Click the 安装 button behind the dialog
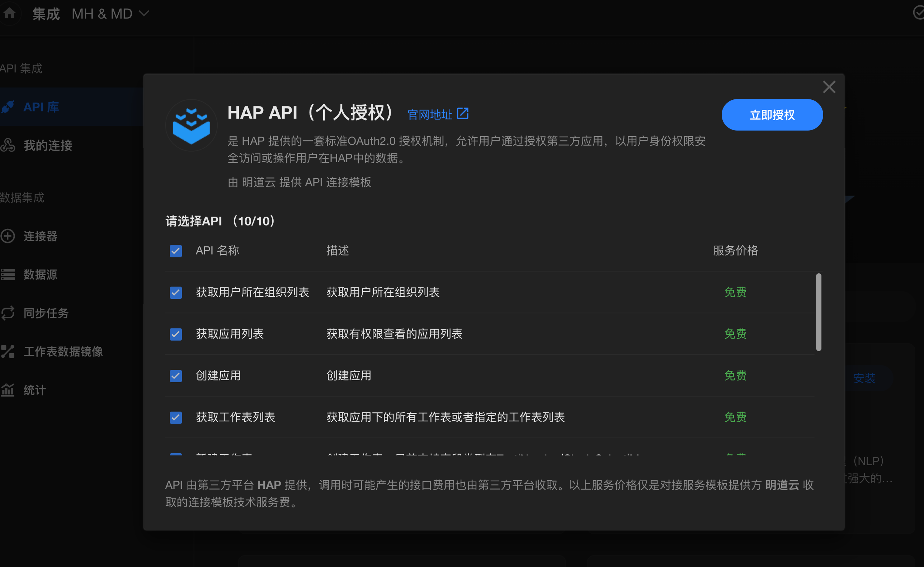The image size is (924, 567). click(x=864, y=378)
